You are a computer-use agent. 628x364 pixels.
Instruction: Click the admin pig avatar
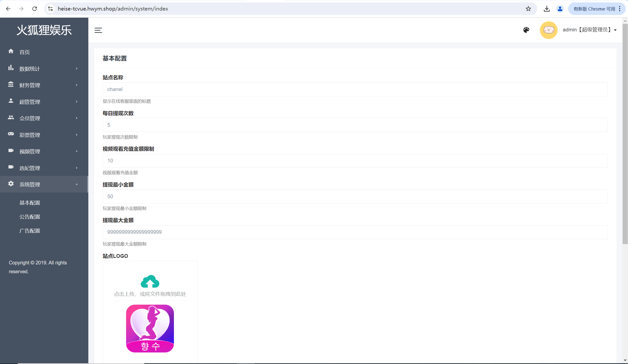tap(548, 30)
